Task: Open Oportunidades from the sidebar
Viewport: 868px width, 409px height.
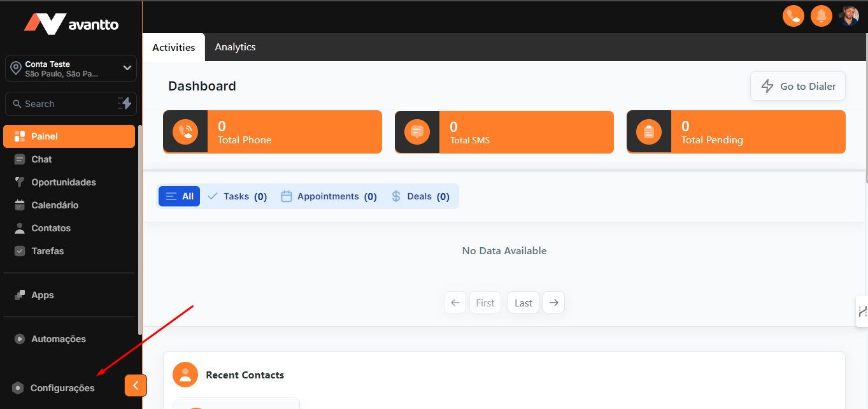Action: [63, 182]
